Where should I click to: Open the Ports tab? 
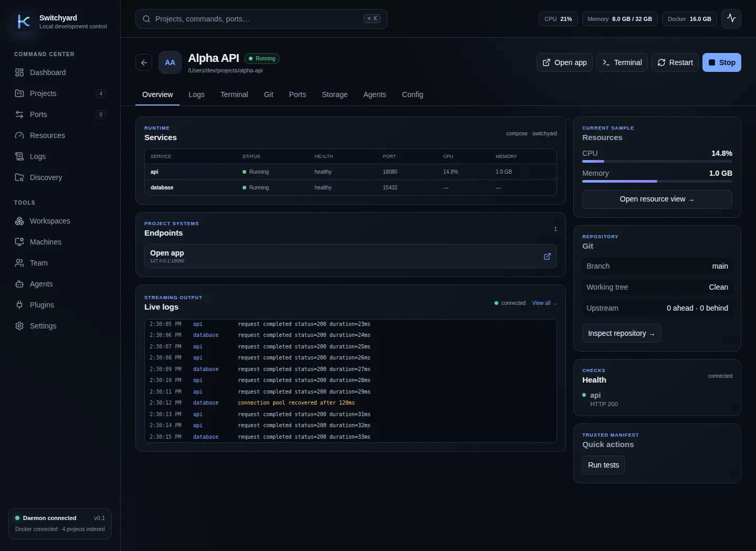[297, 94]
